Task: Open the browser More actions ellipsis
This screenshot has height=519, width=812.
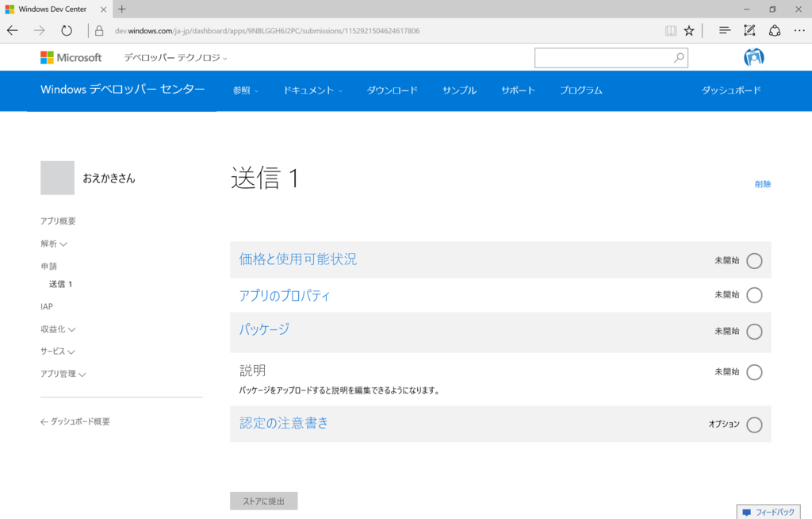Action: click(x=799, y=31)
